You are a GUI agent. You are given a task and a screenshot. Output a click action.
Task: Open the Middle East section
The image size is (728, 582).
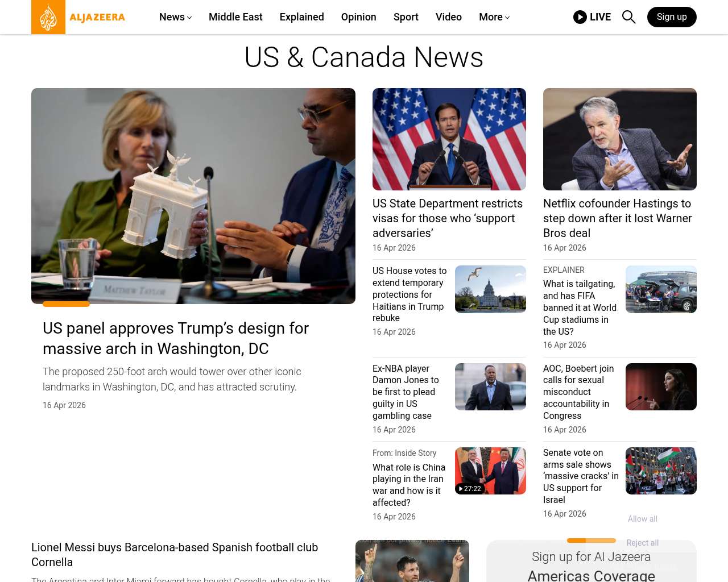235,17
